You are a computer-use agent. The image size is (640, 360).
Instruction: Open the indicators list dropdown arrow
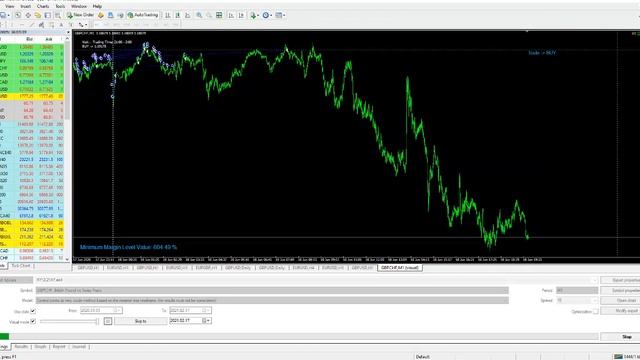click(x=258, y=16)
